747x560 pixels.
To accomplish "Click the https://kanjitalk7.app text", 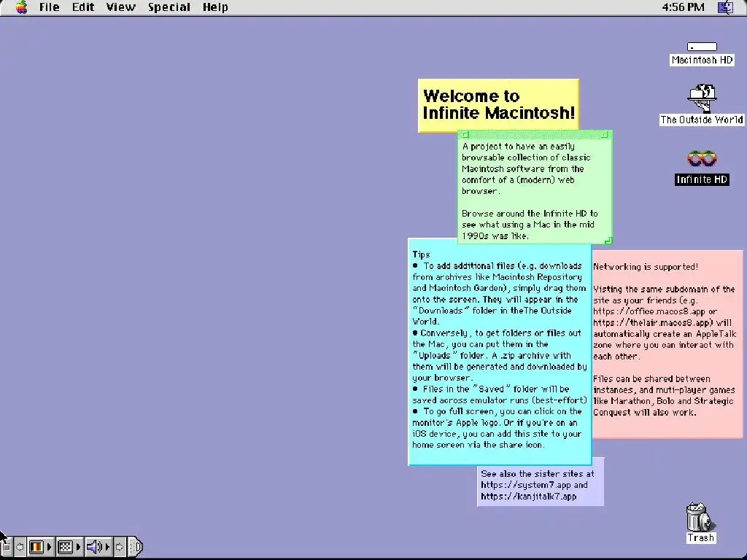I will 529,496.
